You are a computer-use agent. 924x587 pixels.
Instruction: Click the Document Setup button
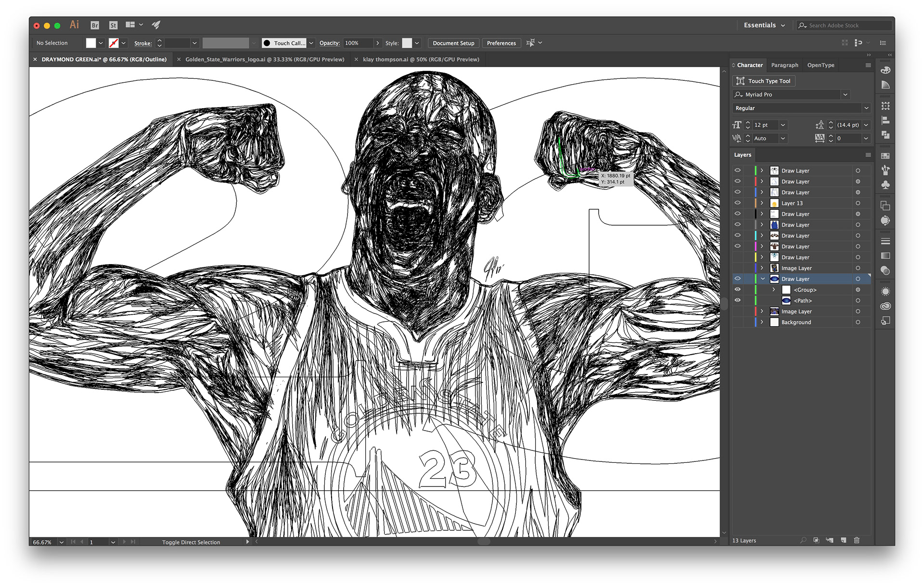point(453,43)
